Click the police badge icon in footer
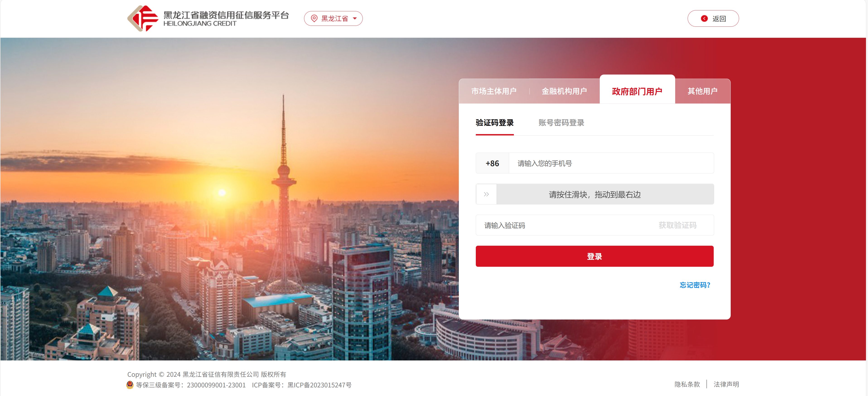868x396 pixels. click(130, 384)
